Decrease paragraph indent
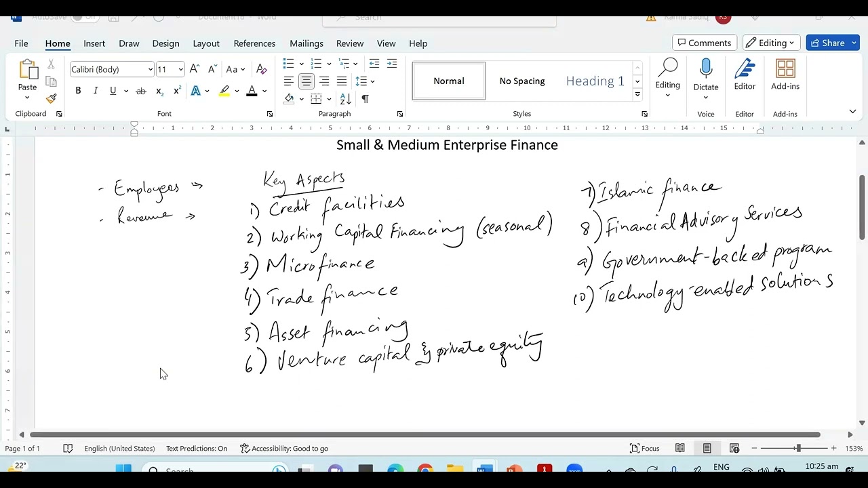 coord(374,64)
